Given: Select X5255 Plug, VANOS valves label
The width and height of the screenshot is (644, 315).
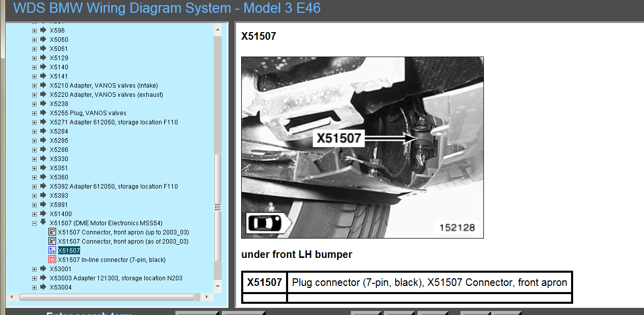Looking at the screenshot, I should 88,113.
